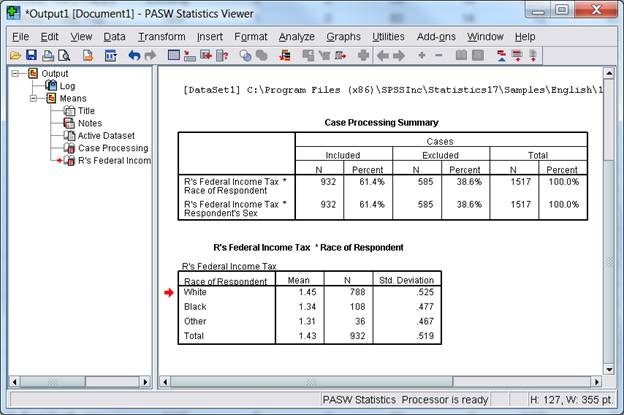Click the Print toolbar icon
Viewport: 624px width, 415px height.
48,56
